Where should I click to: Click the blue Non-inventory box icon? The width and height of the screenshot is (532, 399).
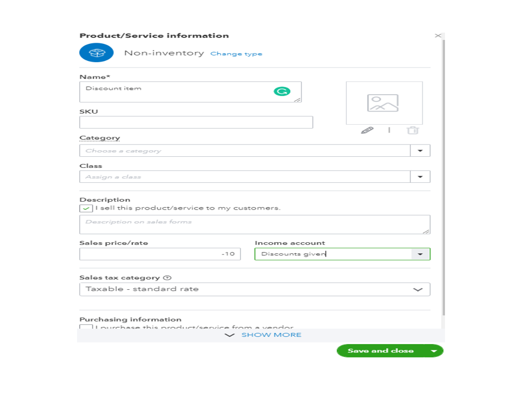96,53
